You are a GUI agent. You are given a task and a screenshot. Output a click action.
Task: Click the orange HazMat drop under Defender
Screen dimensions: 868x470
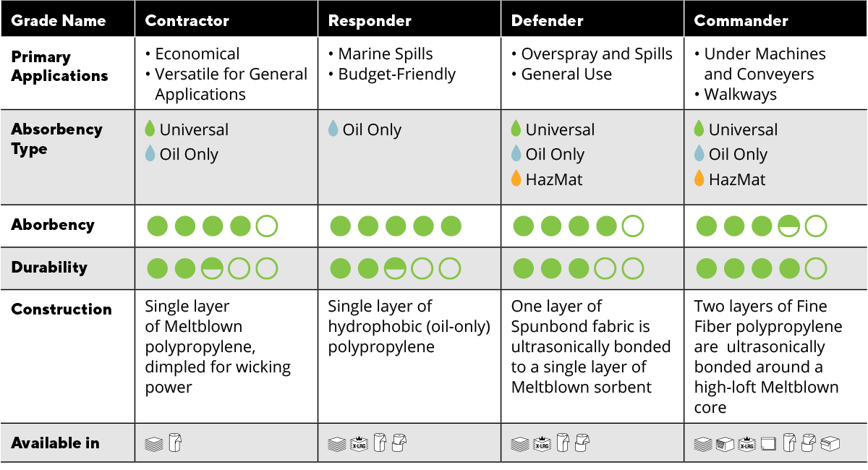tap(516, 179)
